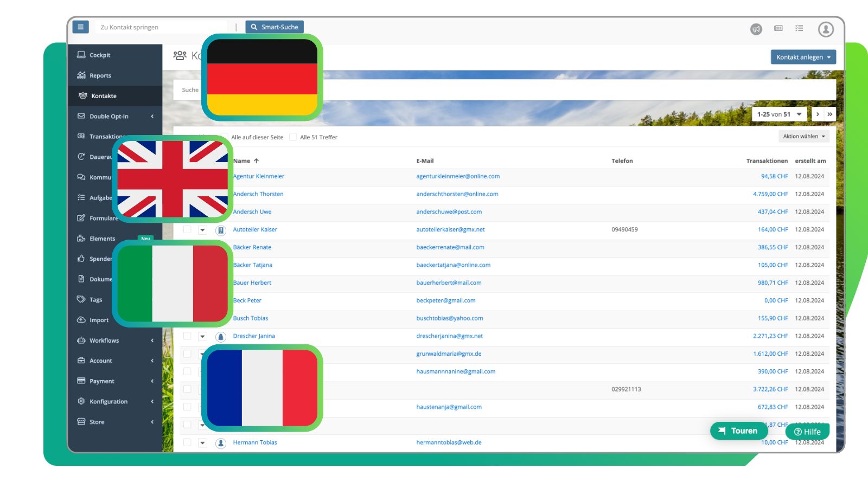Click the user profile avatar icon
The width and height of the screenshot is (868, 488).
tap(826, 29)
